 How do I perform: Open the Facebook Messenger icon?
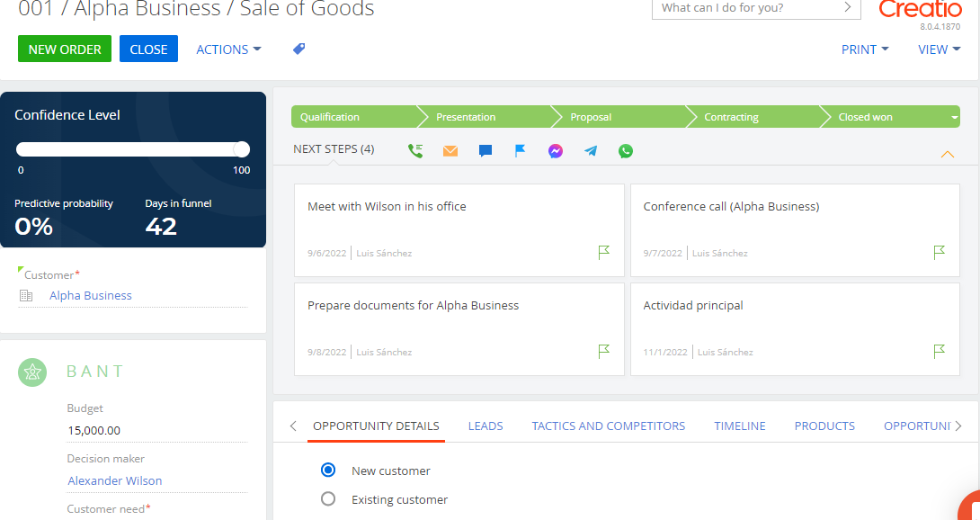555,151
